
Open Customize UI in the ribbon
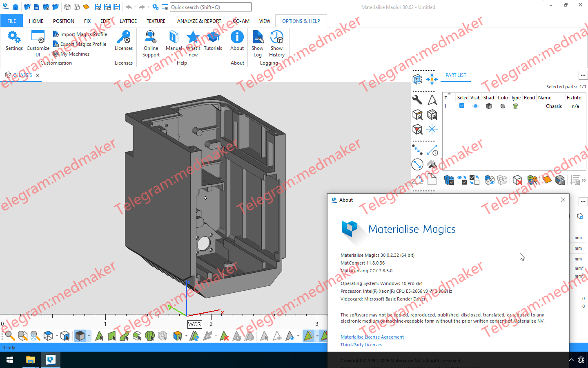(38, 43)
